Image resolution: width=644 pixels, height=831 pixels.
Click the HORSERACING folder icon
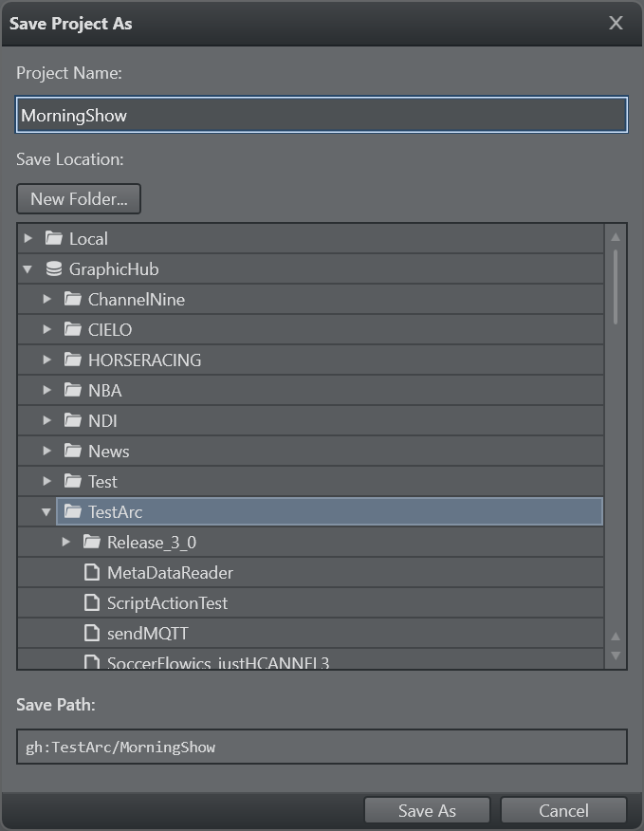[x=73, y=360]
